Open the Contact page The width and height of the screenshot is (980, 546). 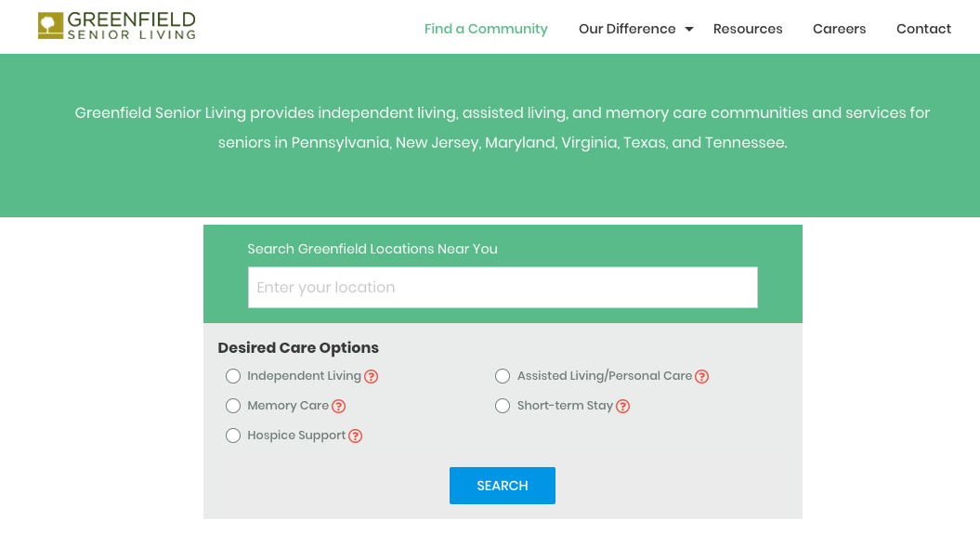pyautogui.click(x=923, y=29)
